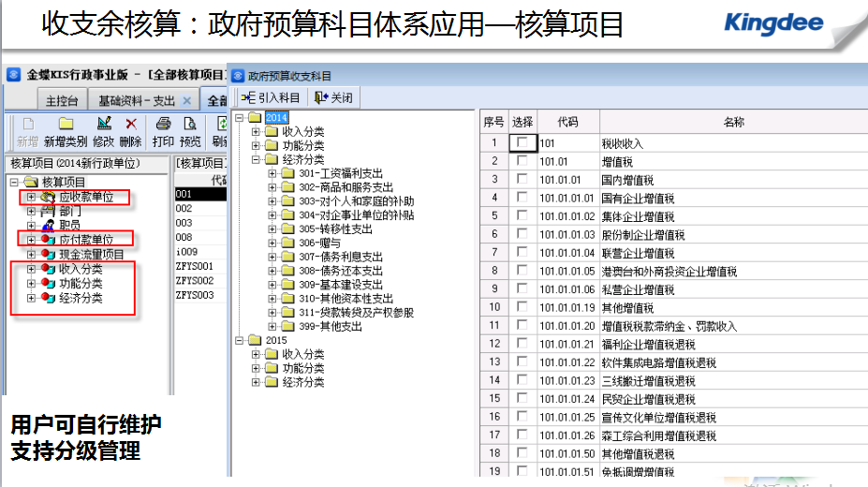Click the 金蝶KIS行政事业版 app icon
Image resolution: width=868 pixels, height=487 pixels.
click(x=14, y=74)
